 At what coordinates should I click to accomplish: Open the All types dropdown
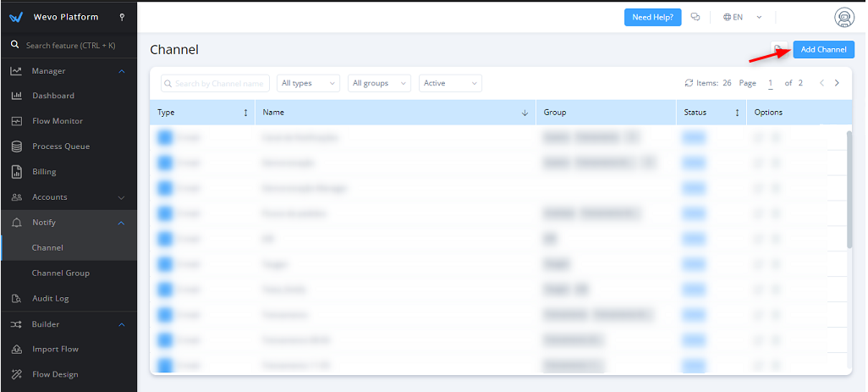click(308, 83)
